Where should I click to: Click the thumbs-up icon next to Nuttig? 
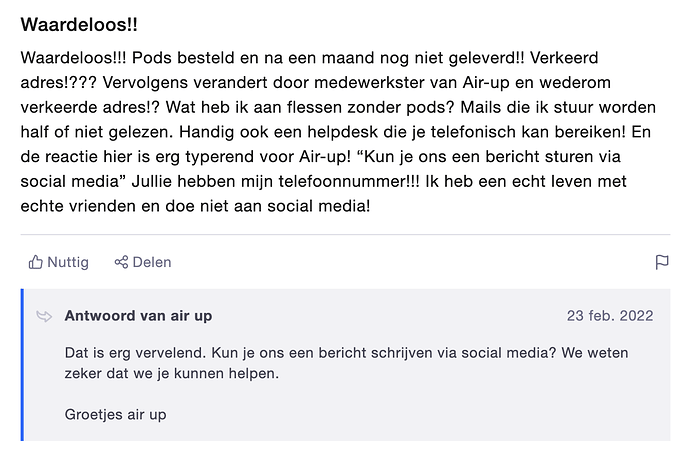coord(36,262)
